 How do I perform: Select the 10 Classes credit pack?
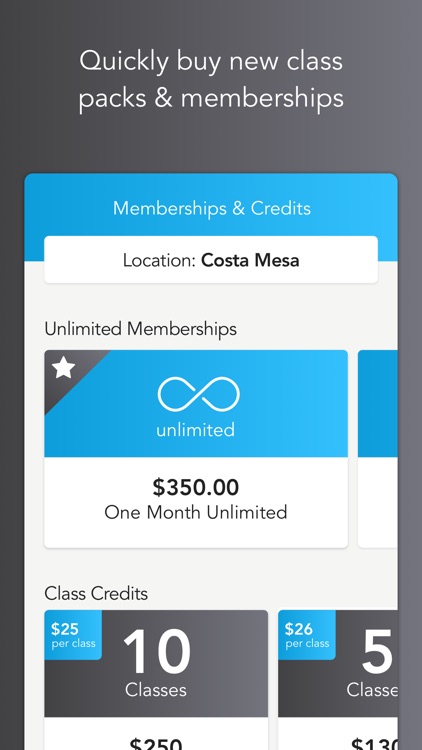tap(156, 679)
